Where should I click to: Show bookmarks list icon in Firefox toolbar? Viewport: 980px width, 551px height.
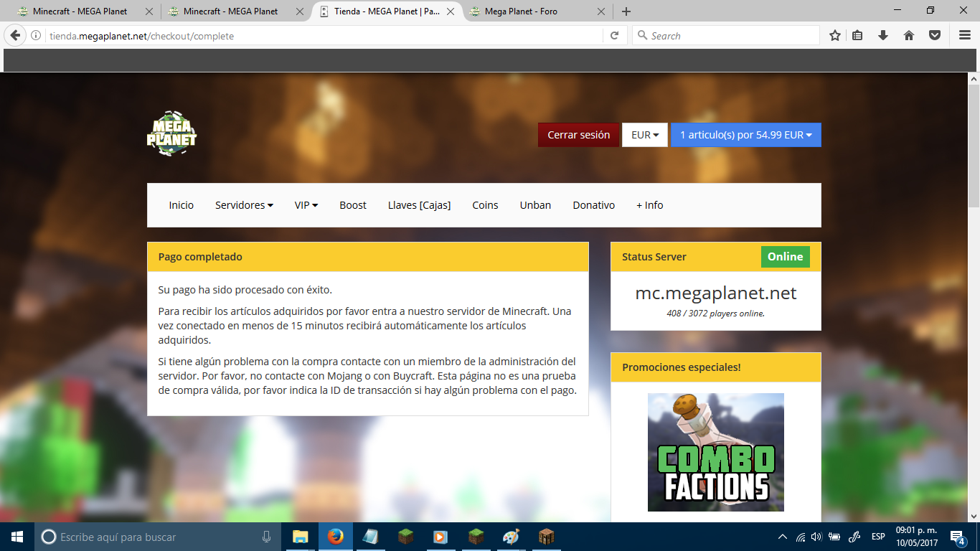click(x=858, y=36)
